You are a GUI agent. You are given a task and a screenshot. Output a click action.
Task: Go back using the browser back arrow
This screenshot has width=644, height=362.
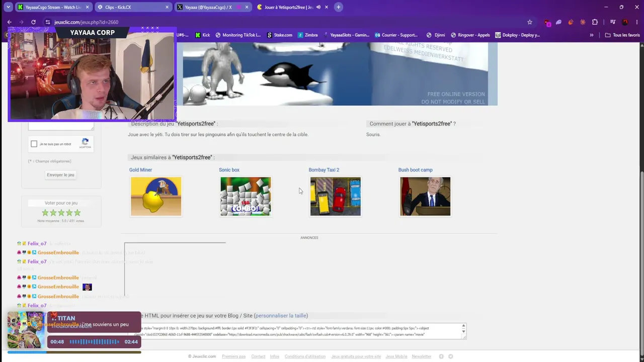(x=10, y=22)
